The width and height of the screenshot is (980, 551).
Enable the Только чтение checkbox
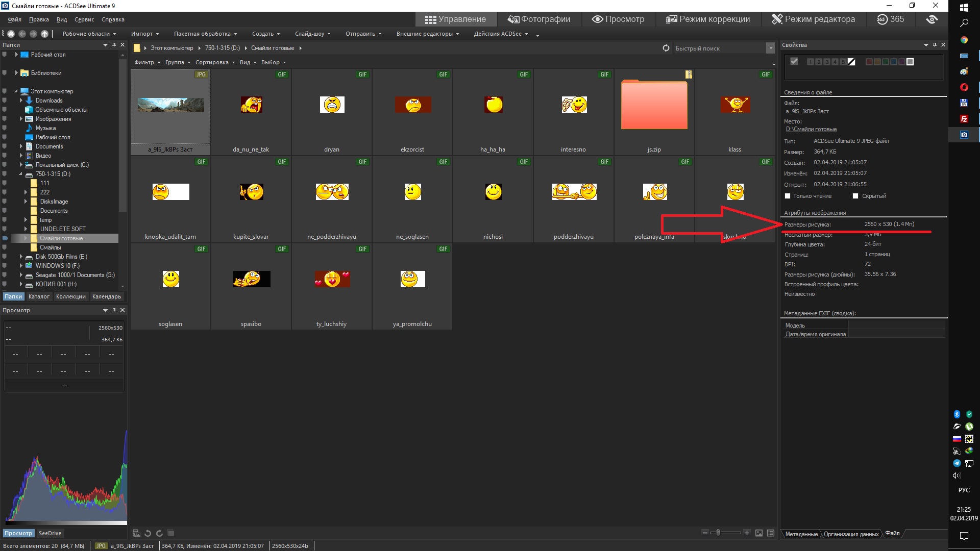[x=788, y=196]
